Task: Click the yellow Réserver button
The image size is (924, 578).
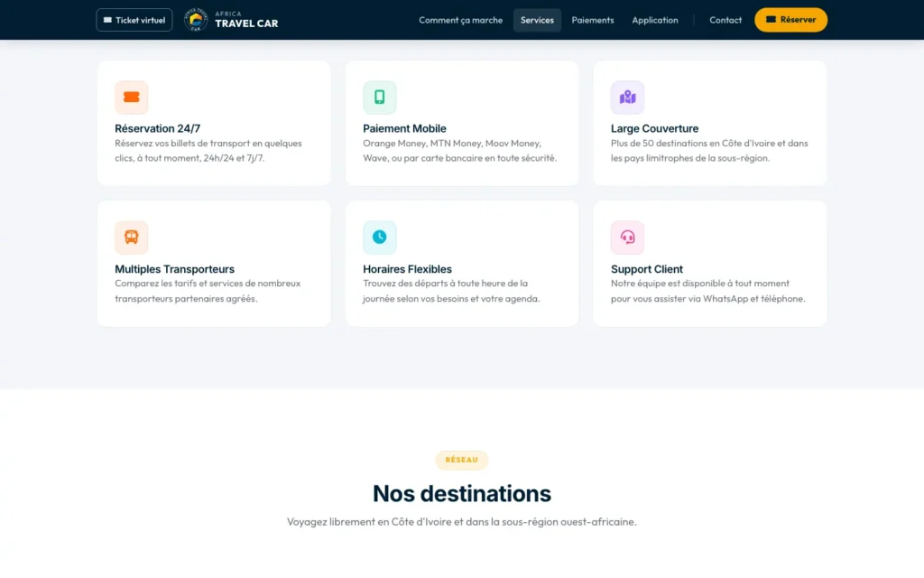Action: point(790,20)
